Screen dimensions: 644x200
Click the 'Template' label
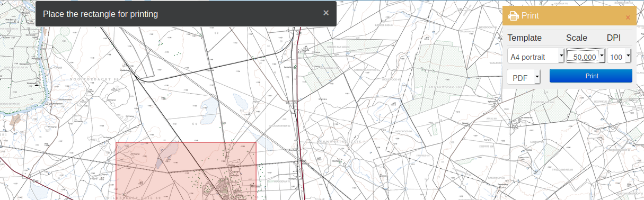pos(524,38)
